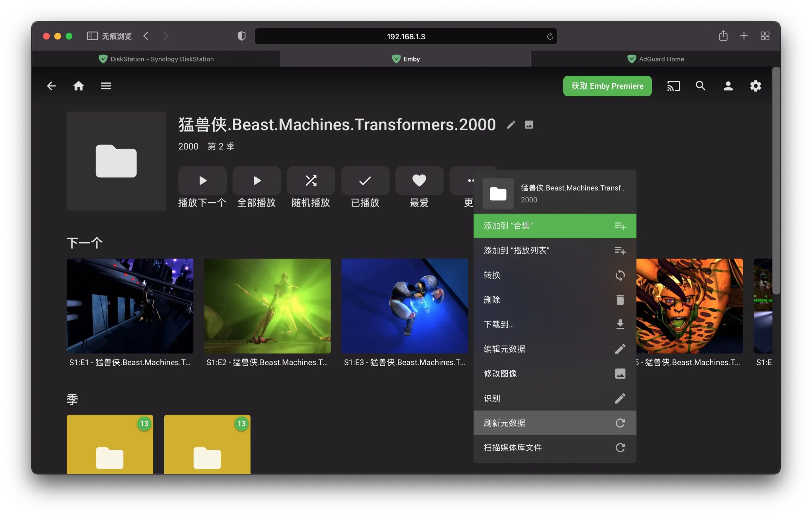
Task: Open Emby search magnifier icon
Action: click(x=701, y=86)
